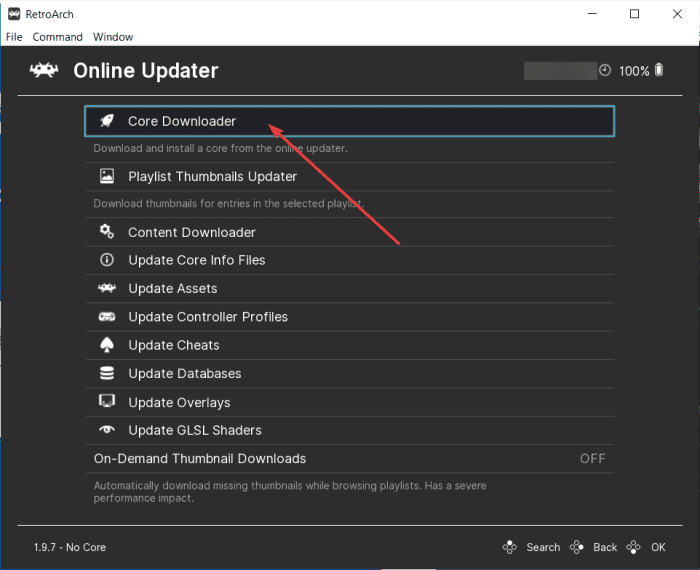The width and height of the screenshot is (700, 570).
Task: Choose Update Cheats
Action: coord(350,345)
